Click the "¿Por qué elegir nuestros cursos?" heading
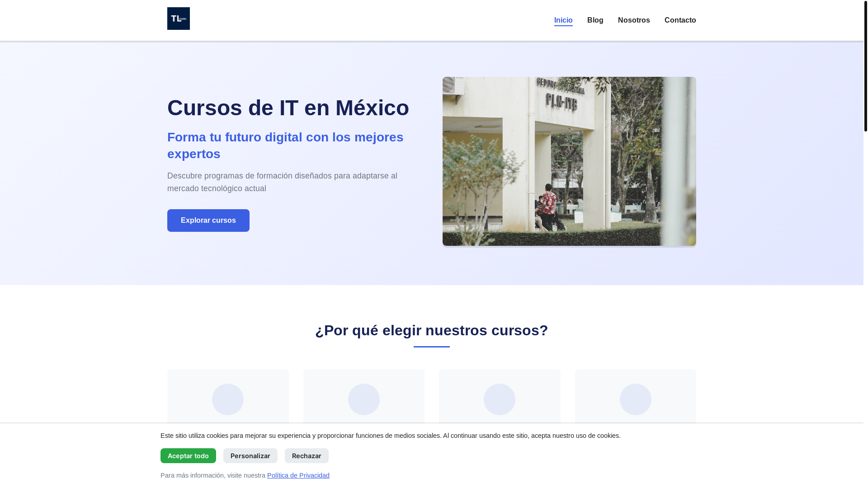The width and height of the screenshot is (868, 488). point(432,330)
